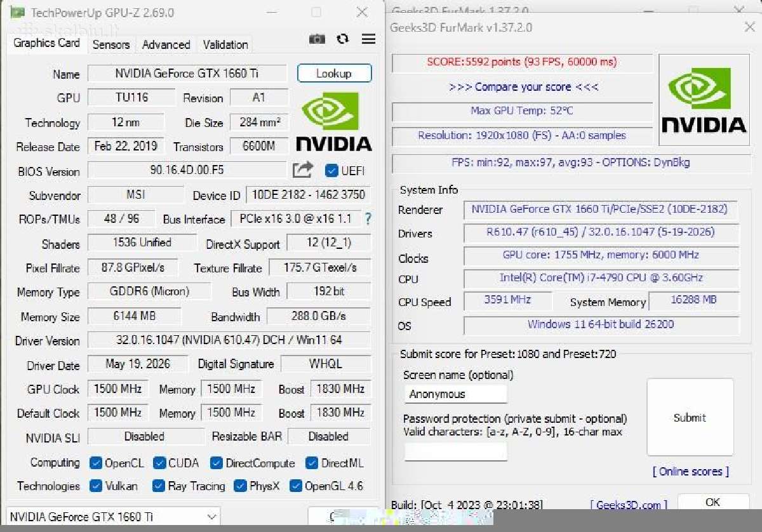
Task: Toggle the Vulkan checkbox
Action: [96, 486]
